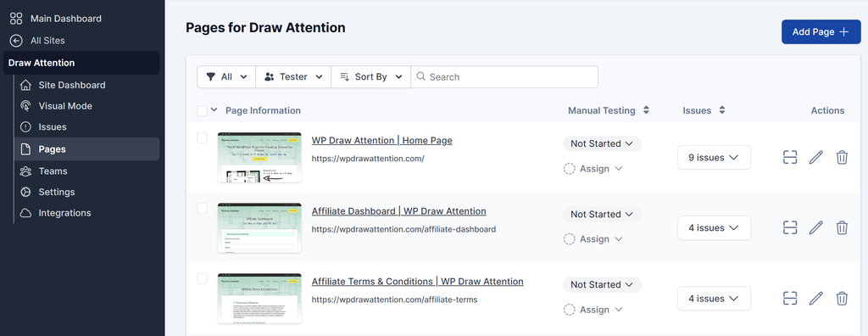Click the Affiliate Dashboard preview thumbnail
Image resolution: width=868 pixels, height=336 pixels.
259,228
